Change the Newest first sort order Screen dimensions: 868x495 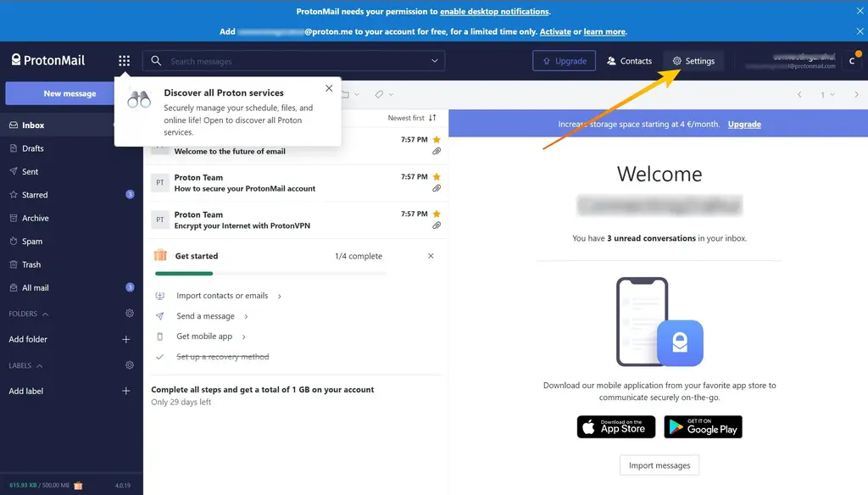412,118
